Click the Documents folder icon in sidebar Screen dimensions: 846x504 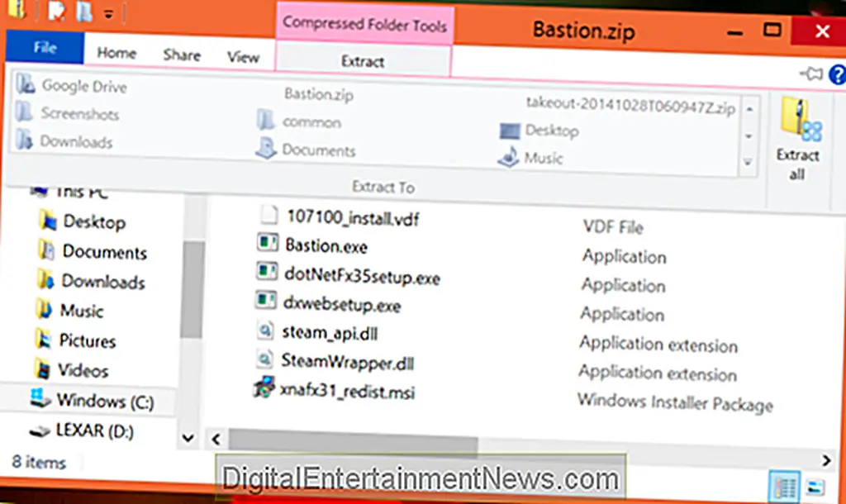point(47,250)
